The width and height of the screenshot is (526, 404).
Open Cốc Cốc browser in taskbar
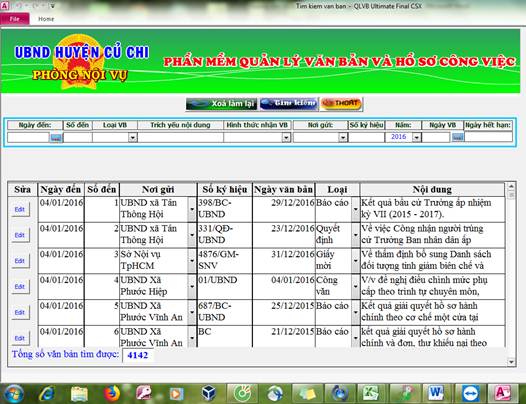pos(243,393)
